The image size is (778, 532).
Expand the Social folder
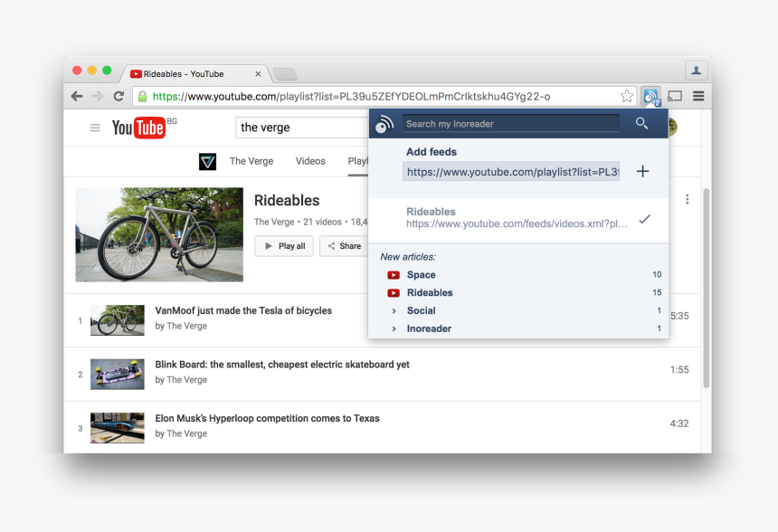(394, 311)
